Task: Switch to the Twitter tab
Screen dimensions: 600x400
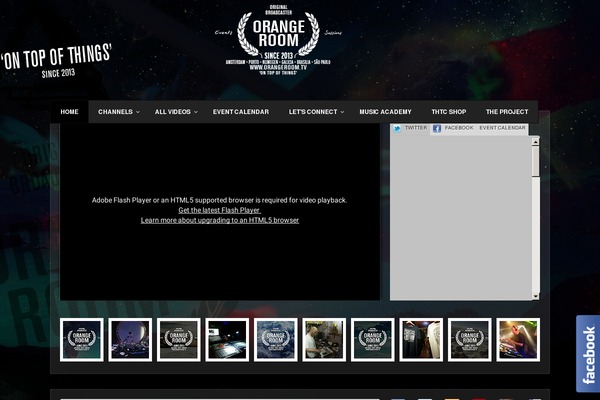Action: coord(410,129)
